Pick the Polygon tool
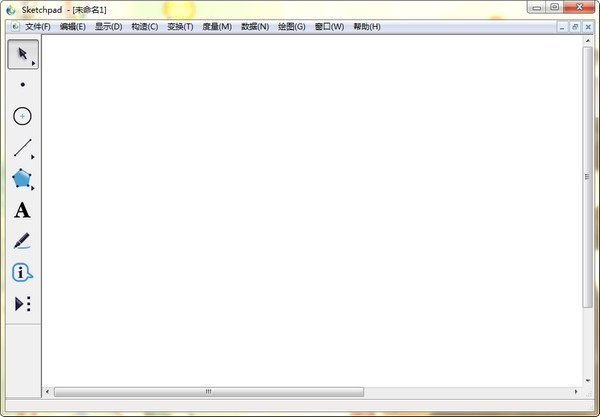Image resolution: width=600 pixels, height=417 pixels. tap(22, 179)
